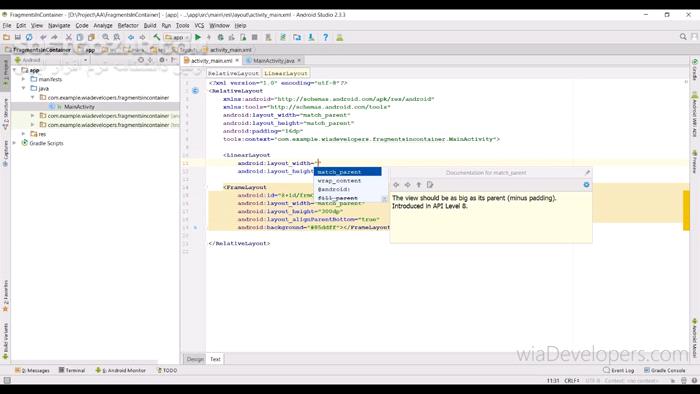Click the Scroll from Source target icon

[141, 60]
